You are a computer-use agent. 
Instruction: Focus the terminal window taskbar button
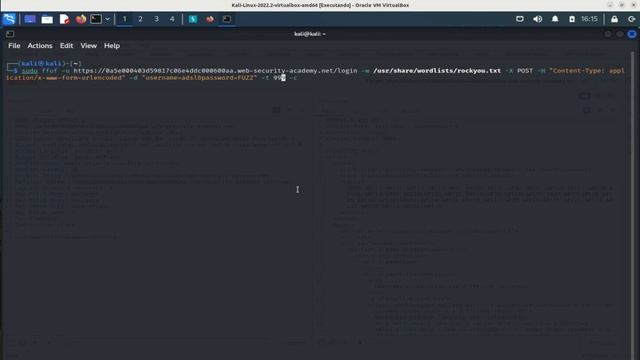pyautogui.click(x=227, y=19)
